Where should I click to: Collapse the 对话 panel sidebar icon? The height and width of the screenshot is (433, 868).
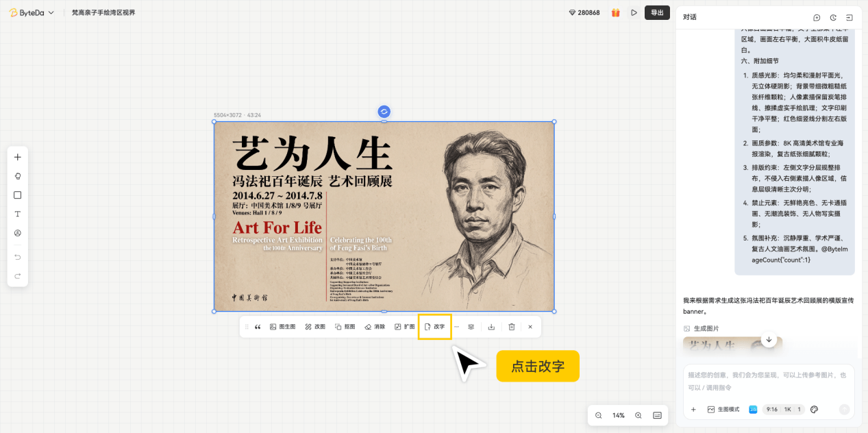point(850,17)
